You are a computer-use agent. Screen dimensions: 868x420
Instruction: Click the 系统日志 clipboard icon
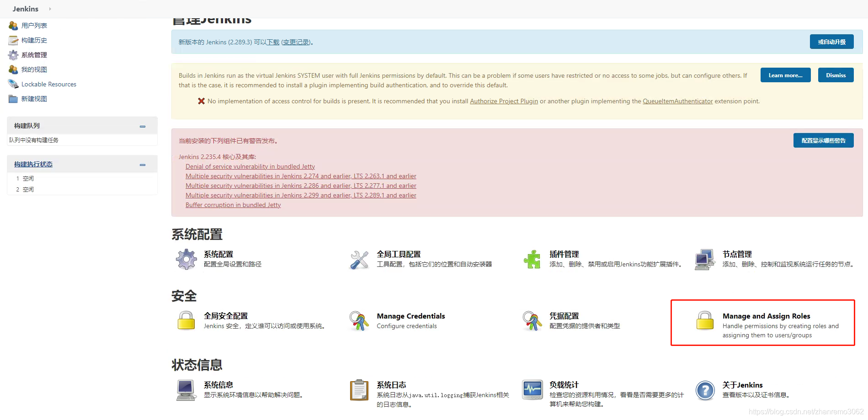pyautogui.click(x=359, y=390)
